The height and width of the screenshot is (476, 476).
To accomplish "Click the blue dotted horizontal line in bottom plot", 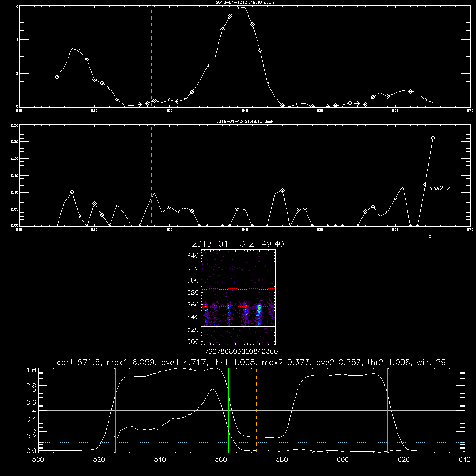I will [251, 442].
